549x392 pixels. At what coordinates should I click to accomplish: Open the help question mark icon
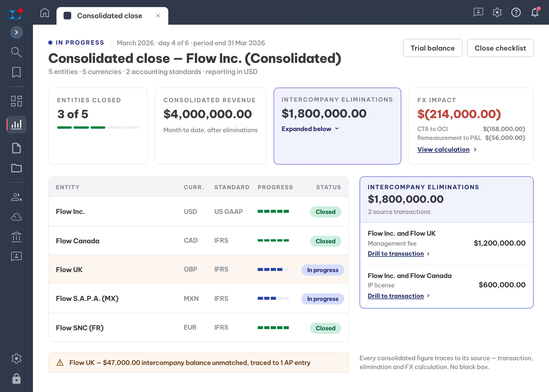[516, 12]
